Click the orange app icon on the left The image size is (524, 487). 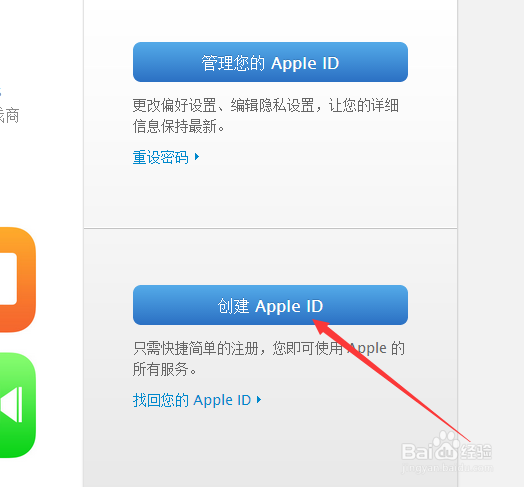point(17,279)
